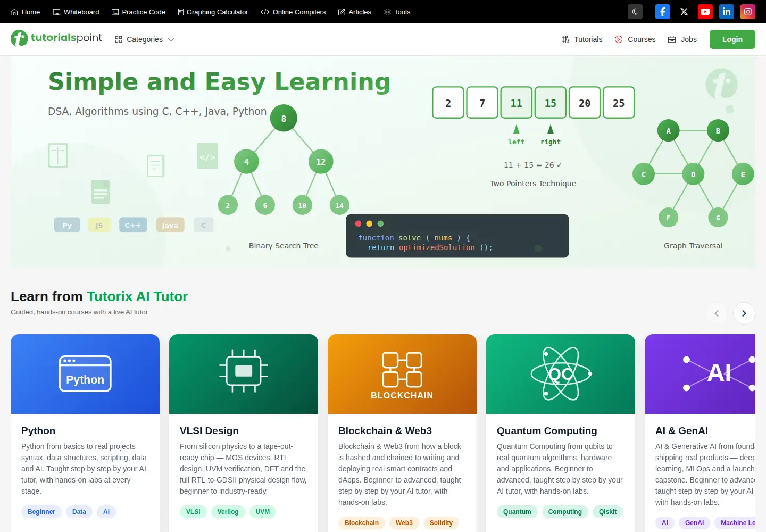Open the Tools menu

(x=397, y=12)
